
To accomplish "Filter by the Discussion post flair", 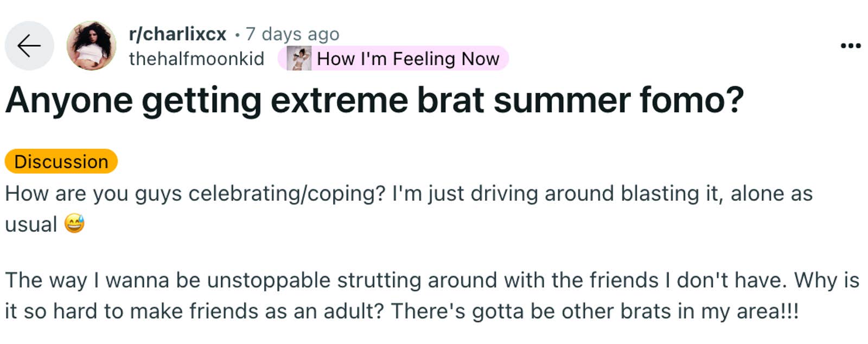I will coord(61,162).
